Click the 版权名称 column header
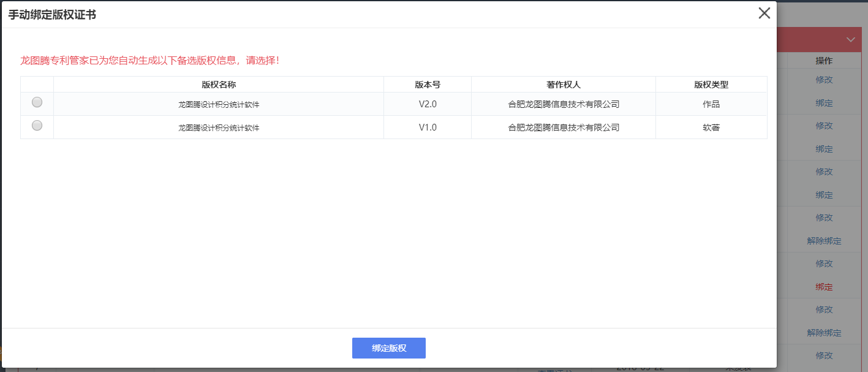This screenshot has height=372, width=868. (219, 85)
